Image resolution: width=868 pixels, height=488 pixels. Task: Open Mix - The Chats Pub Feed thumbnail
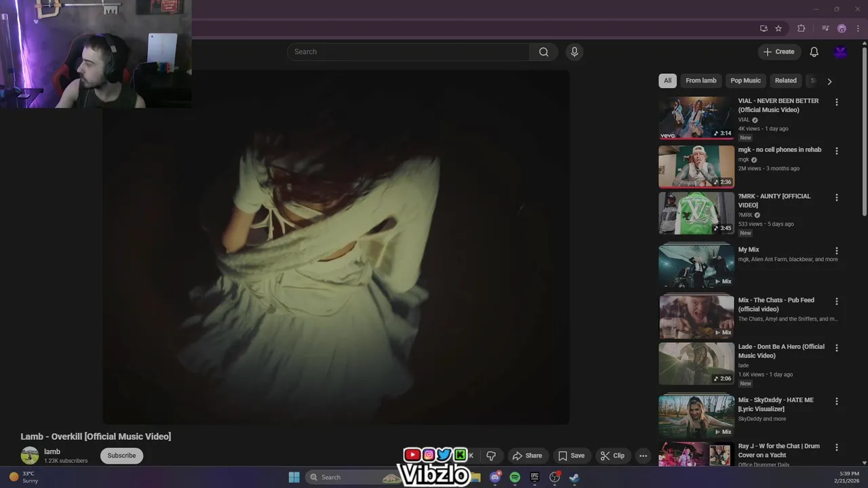pos(696,317)
